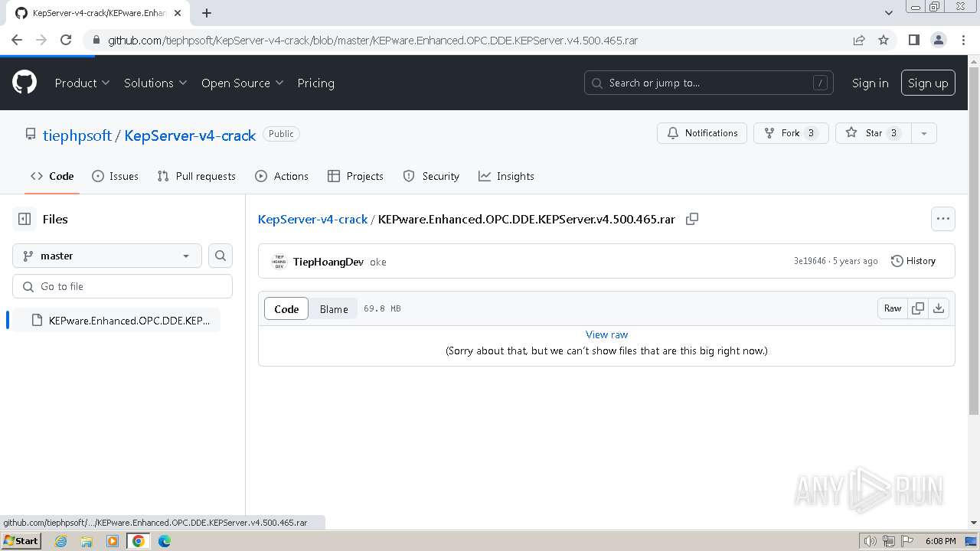Open a new browser tab with plus
The image size is (980, 551).
pyautogui.click(x=207, y=12)
